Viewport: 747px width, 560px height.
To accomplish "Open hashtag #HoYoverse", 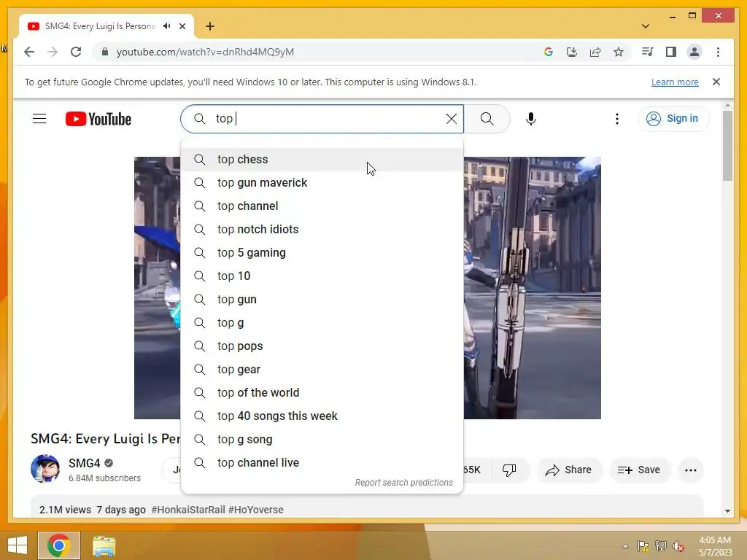I will click(256, 510).
